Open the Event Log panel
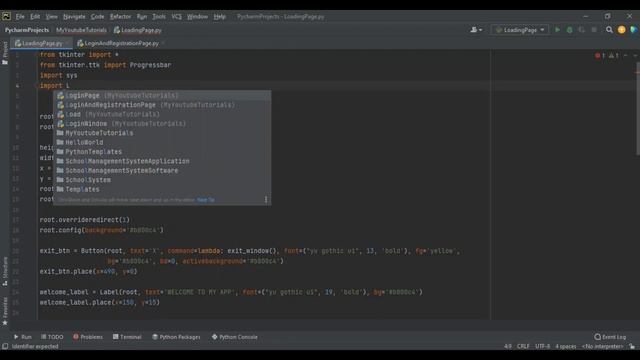Image resolution: width=640 pixels, height=360 pixels. point(610,337)
